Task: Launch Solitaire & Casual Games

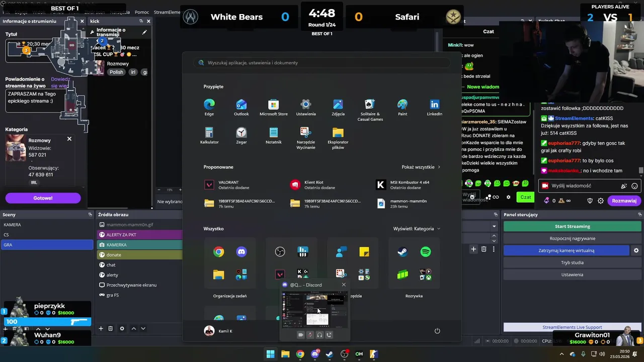Action: coord(370,110)
